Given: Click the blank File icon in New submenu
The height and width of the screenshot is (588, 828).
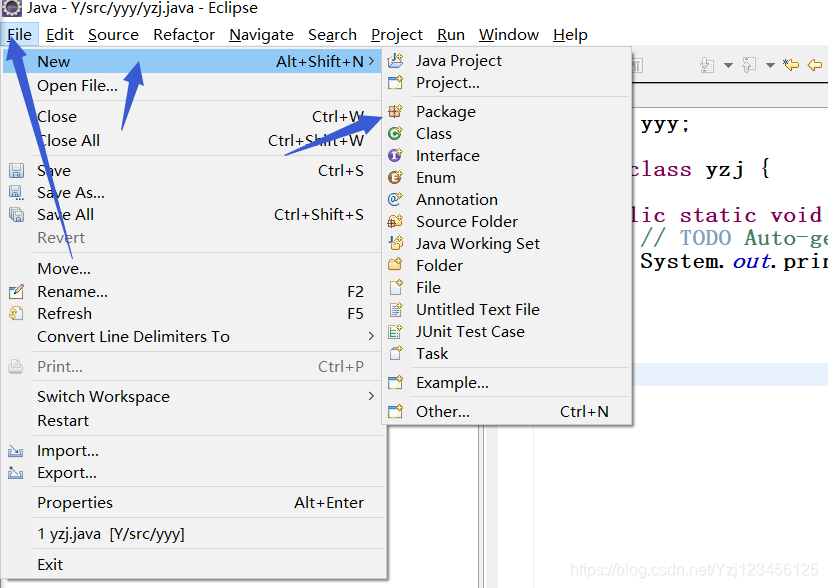Looking at the screenshot, I should tap(396, 288).
